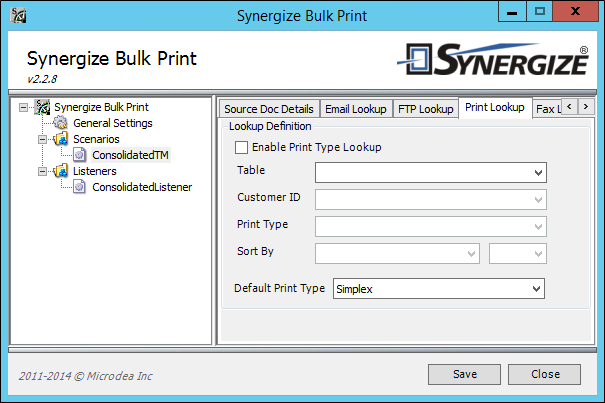Click the Listeners folder icon
The image size is (605, 403).
tap(61, 171)
